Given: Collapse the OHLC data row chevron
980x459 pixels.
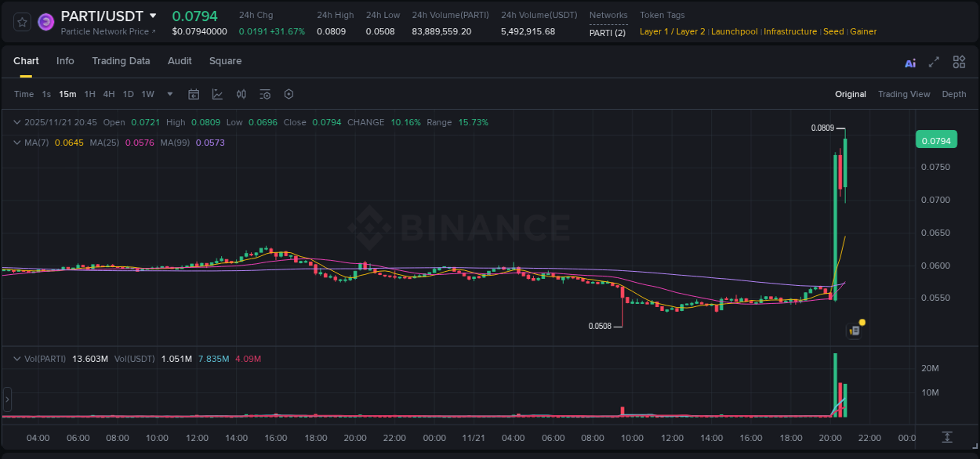Looking at the screenshot, I should (16, 122).
